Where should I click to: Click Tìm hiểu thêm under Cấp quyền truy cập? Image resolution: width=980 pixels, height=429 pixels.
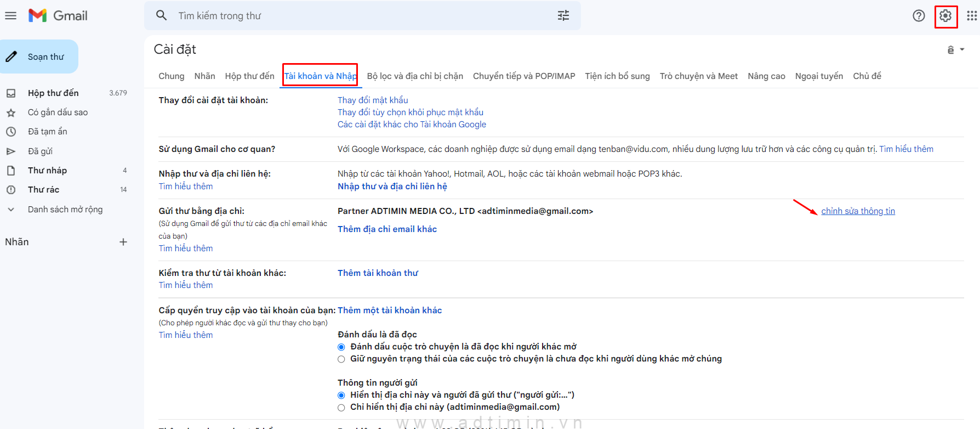(186, 335)
